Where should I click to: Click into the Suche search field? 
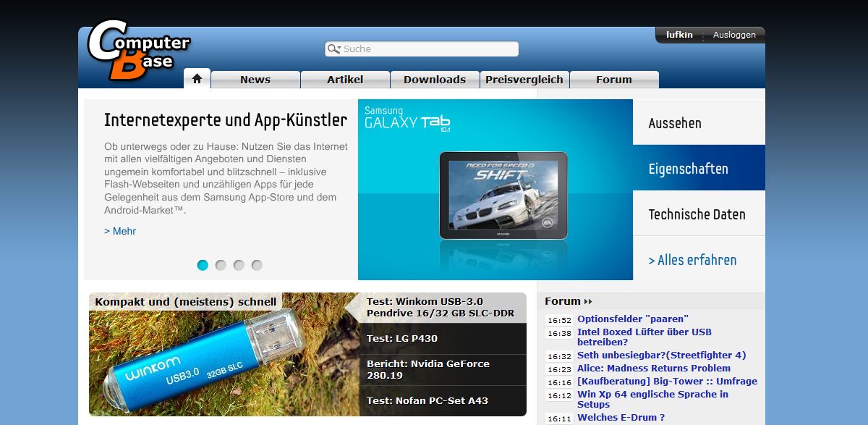[422, 49]
